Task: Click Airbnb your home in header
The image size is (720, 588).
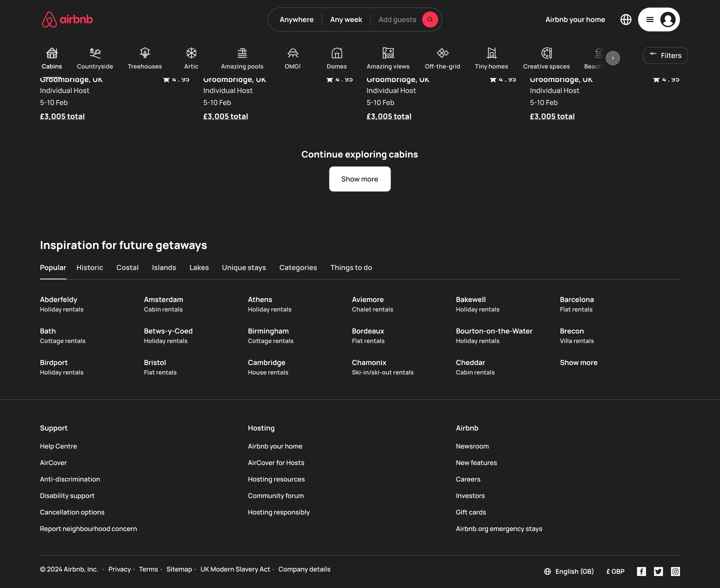Action: click(x=575, y=20)
